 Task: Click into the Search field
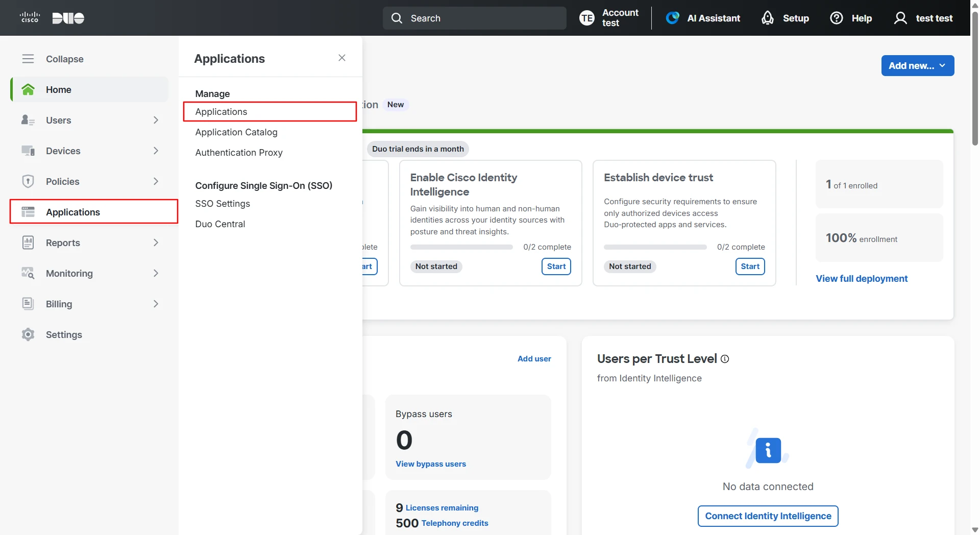coord(475,18)
